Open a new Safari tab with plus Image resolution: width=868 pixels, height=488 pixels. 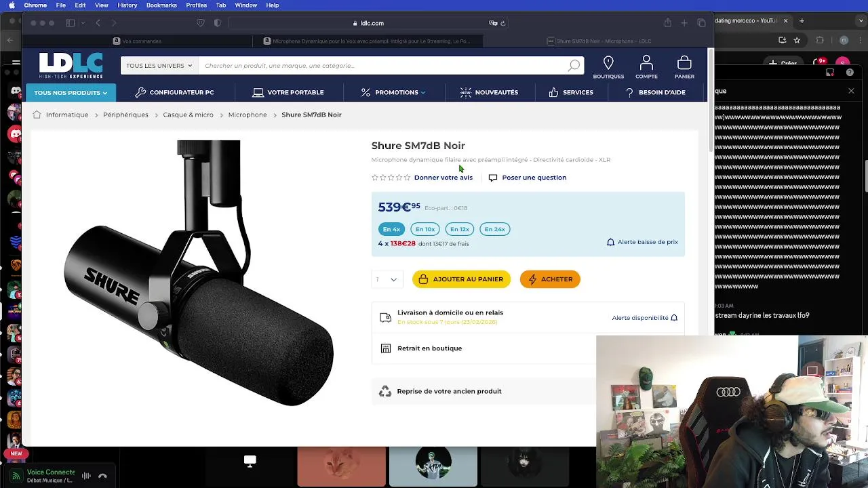684,23
